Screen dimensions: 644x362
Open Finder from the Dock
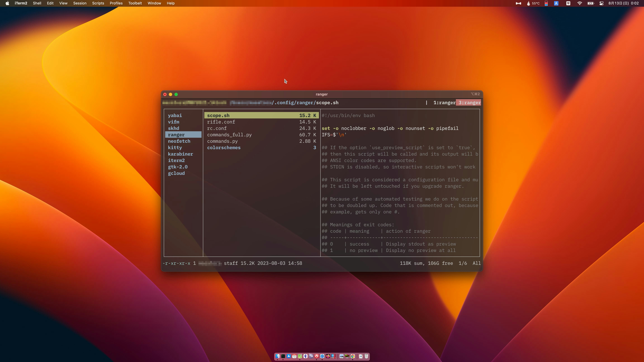[x=278, y=356]
